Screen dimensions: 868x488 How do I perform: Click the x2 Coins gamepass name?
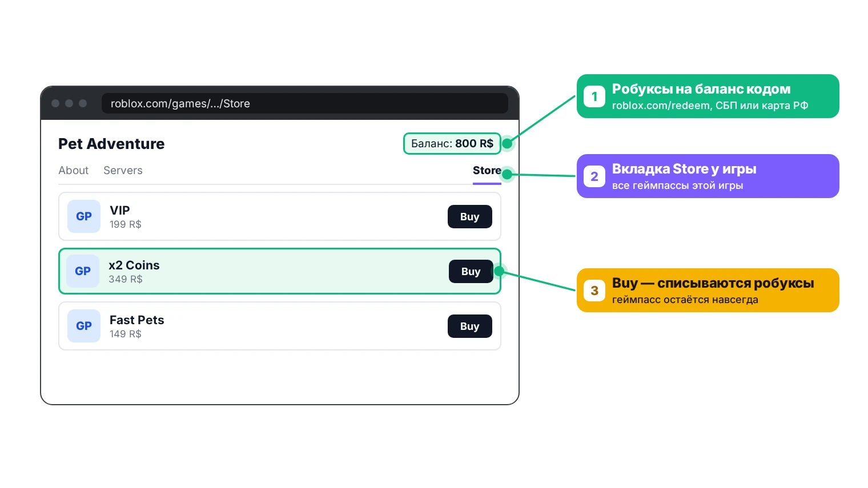click(134, 265)
